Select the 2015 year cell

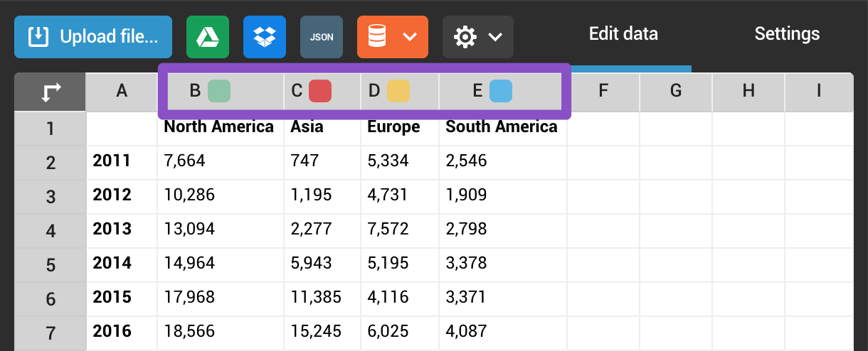pos(122,300)
